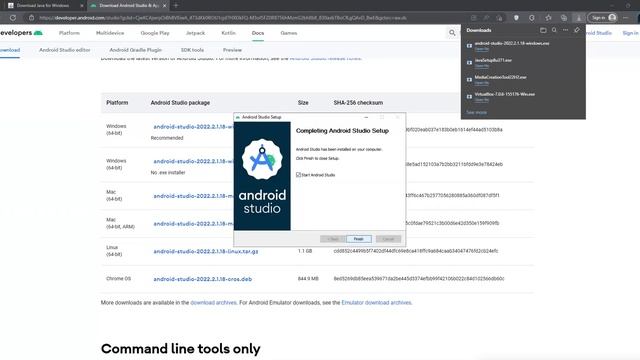Select the Docs navigation item

(258, 33)
